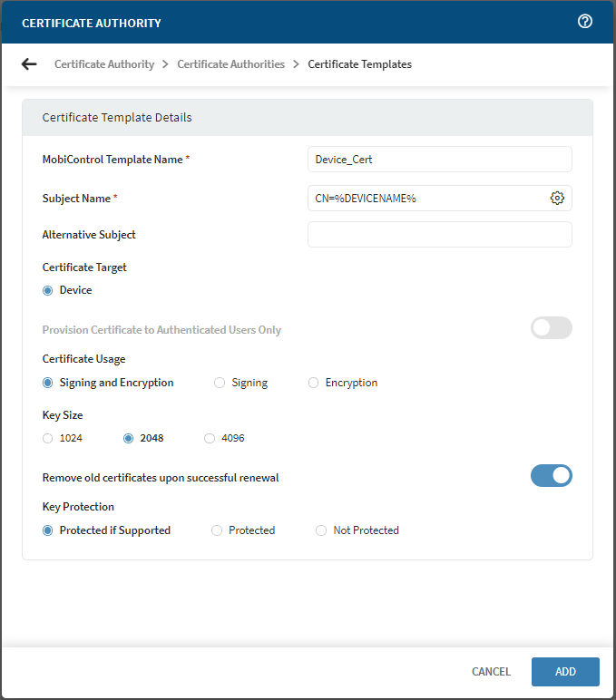
Task: Pick Encryption certificate usage option
Action: [x=314, y=383]
